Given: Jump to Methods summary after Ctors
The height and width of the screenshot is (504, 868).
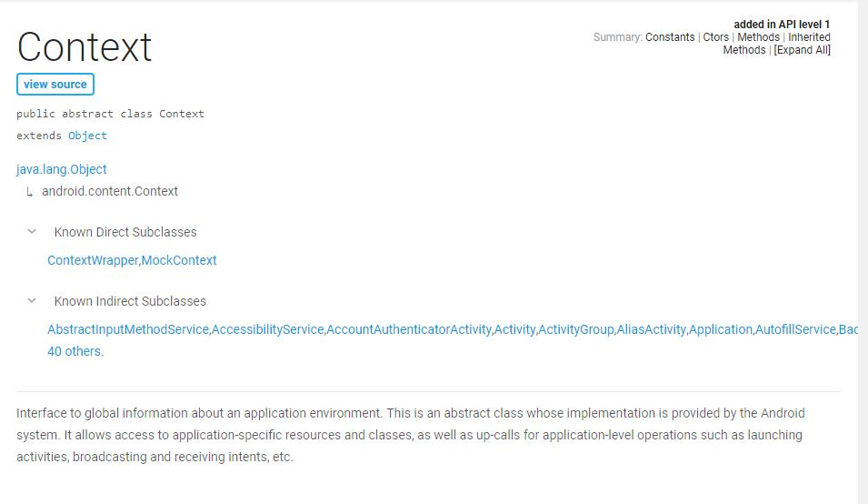Looking at the screenshot, I should coord(758,37).
